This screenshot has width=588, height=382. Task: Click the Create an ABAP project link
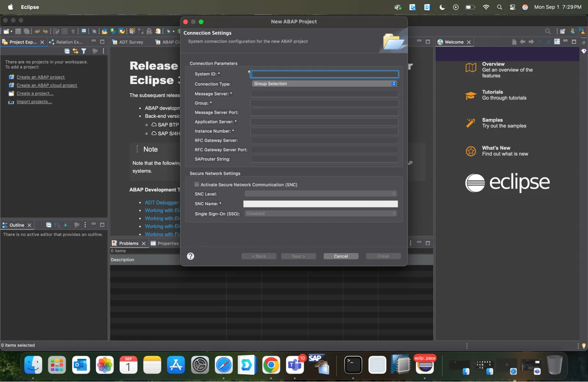tap(40, 77)
